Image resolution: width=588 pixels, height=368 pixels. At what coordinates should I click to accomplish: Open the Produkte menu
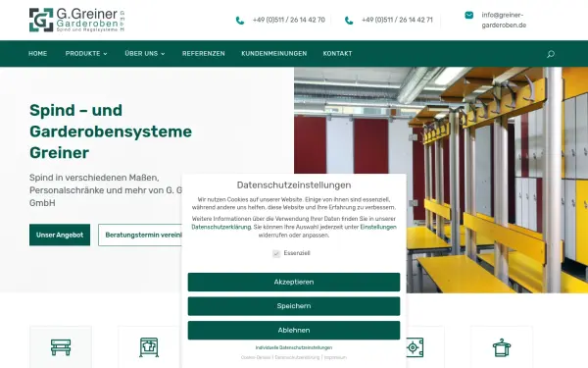pos(83,53)
